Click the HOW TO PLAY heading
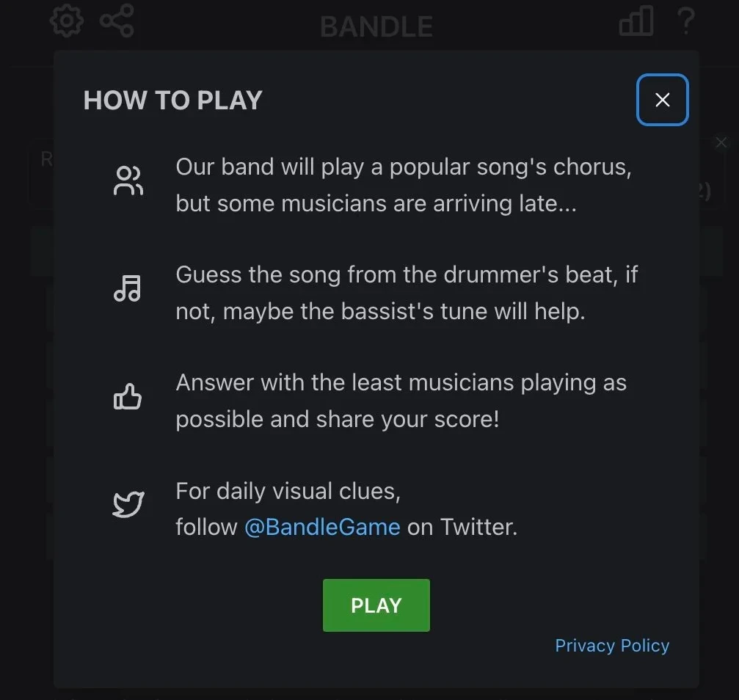Screen dimensions: 739x700 tap(172, 101)
